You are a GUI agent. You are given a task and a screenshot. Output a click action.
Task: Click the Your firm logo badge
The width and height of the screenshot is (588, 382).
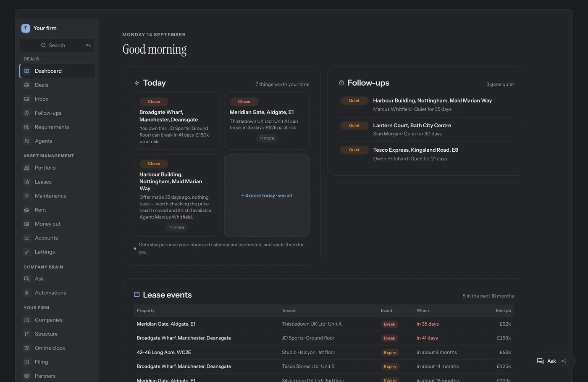point(26,28)
